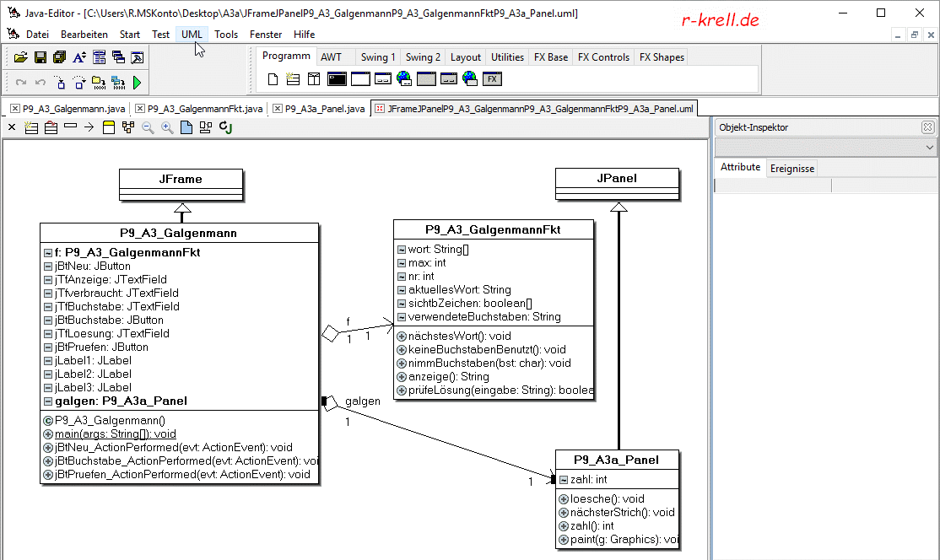
Task: Zoom out of the UML diagram
Action: (x=148, y=127)
